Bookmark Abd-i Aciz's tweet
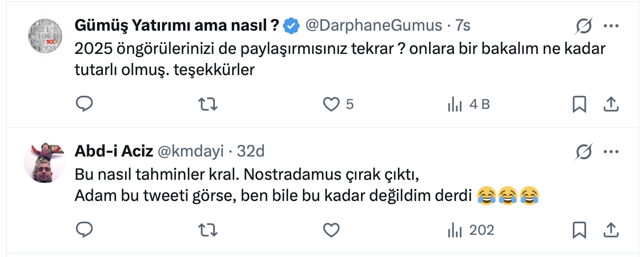 pyautogui.click(x=579, y=230)
